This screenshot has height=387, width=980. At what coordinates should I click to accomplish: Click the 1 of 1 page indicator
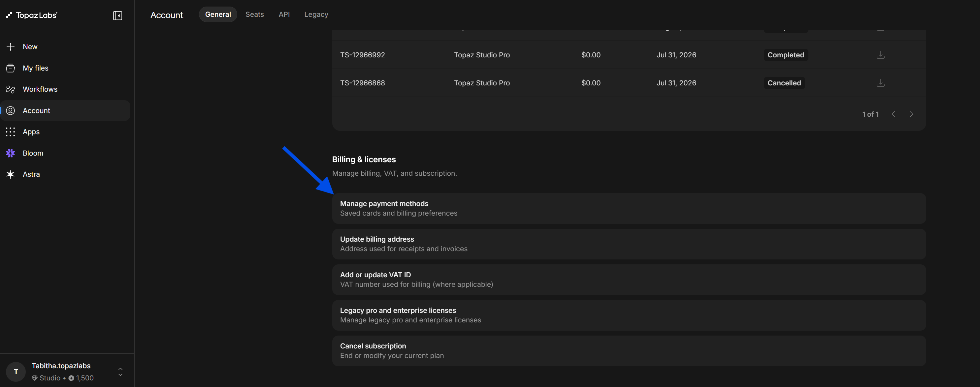click(870, 114)
